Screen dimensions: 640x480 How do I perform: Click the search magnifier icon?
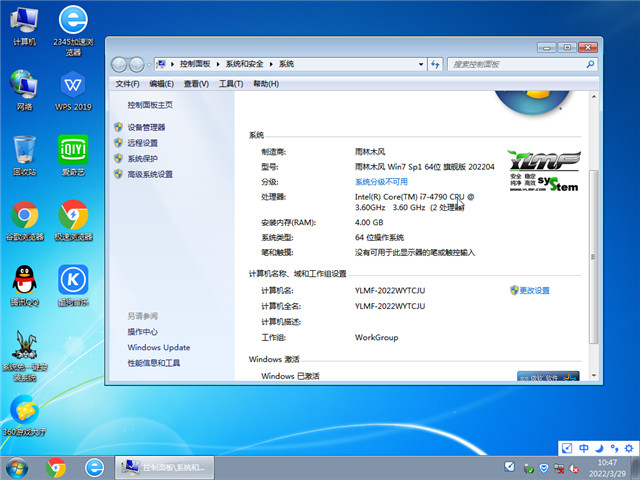pos(590,64)
